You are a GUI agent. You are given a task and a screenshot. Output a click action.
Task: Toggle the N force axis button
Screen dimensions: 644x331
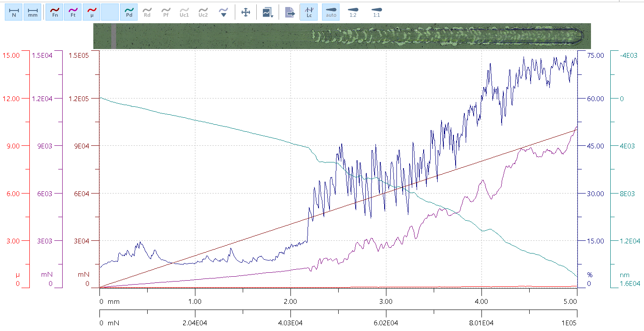click(x=14, y=12)
